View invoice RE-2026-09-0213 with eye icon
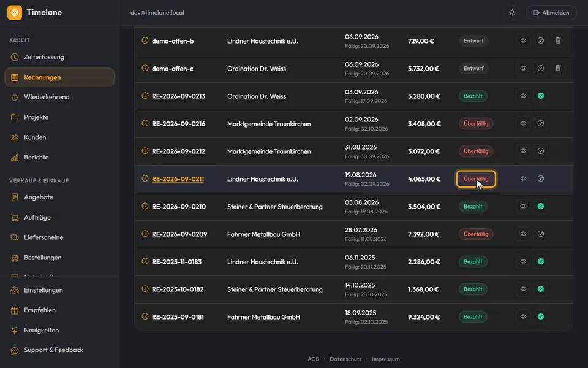Screen dimensions: 588x368 click(523, 96)
